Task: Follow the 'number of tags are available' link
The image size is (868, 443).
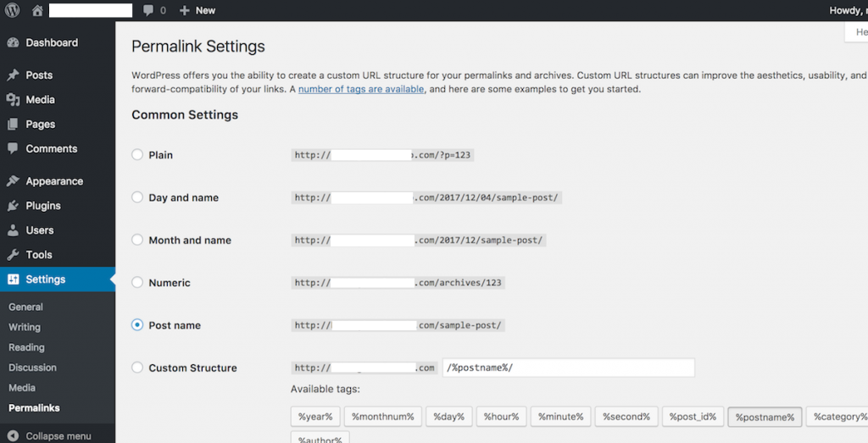Action: pos(361,89)
